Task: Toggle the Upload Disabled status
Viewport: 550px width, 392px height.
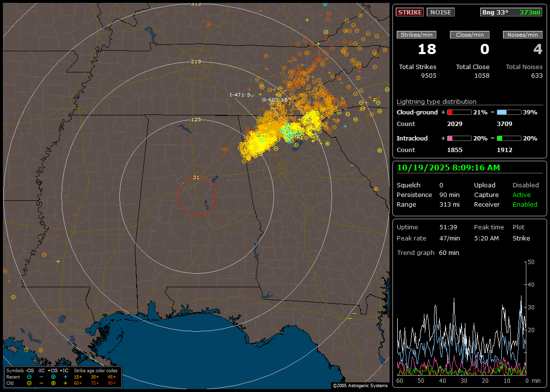Action: 525,185
